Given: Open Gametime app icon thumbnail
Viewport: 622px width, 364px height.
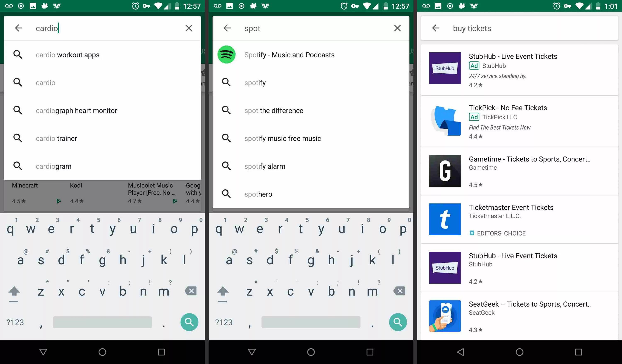Looking at the screenshot, I should 445,171.
